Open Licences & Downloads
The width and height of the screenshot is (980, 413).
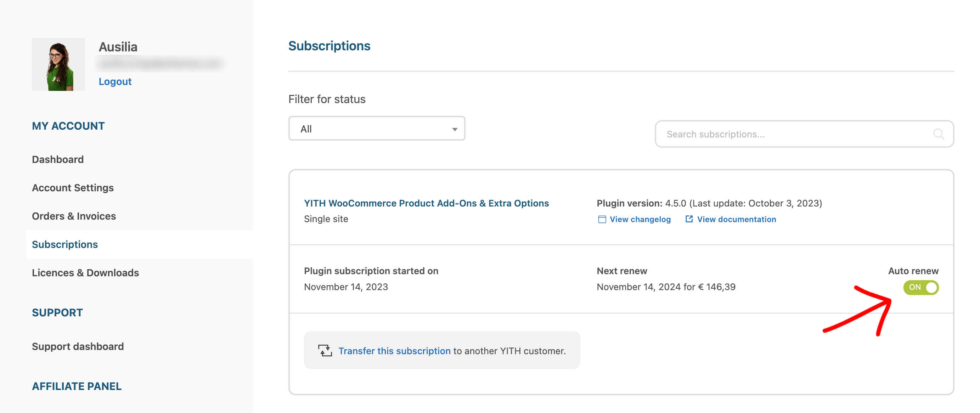[85, 273]
